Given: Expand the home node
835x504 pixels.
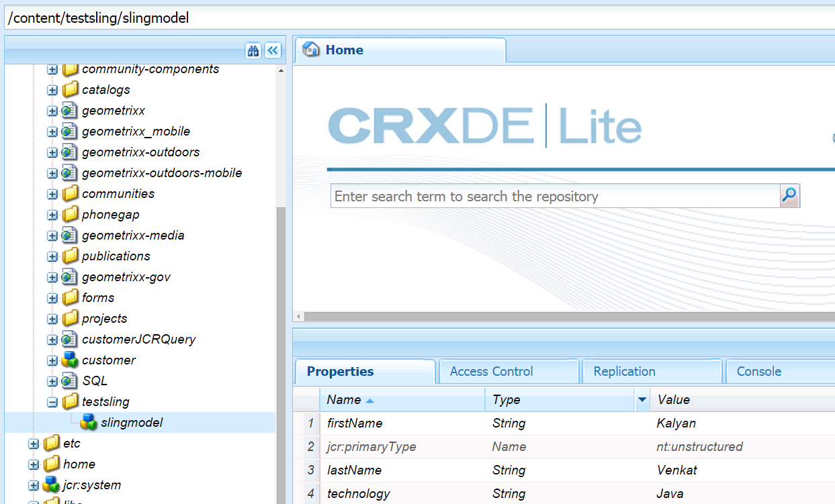Looking at the screenshot, I should (x=34, y=465).
